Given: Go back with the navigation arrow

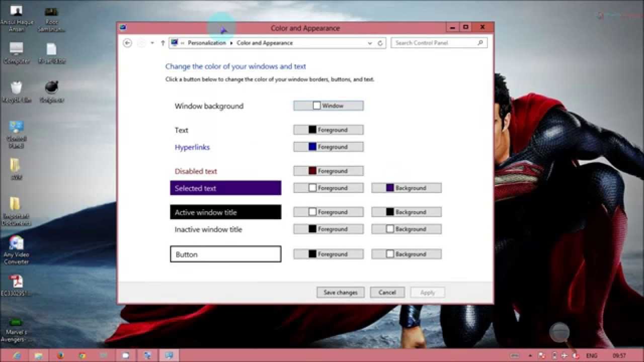Looking at the screenshot, I should point(127,43).
